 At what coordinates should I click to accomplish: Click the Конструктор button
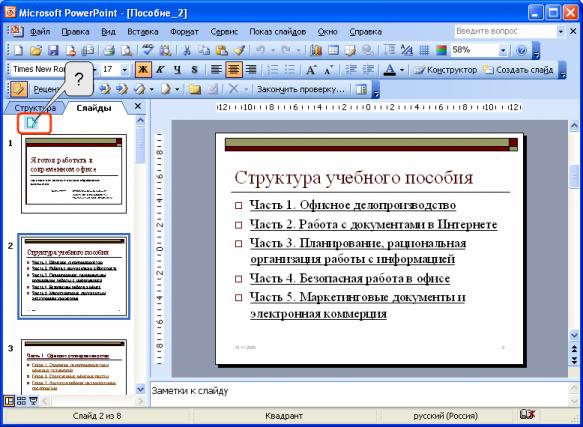click(446, 70)
